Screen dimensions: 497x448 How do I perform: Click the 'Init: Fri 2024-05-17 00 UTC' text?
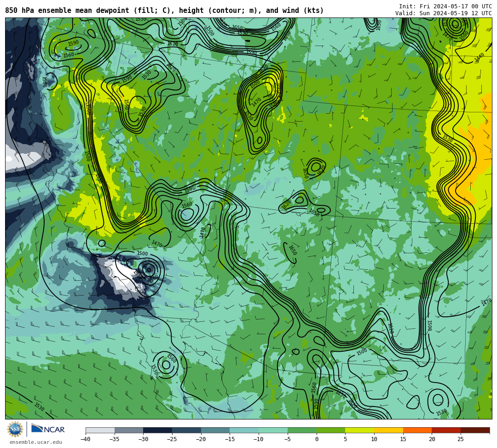click(x=445, y=6)
